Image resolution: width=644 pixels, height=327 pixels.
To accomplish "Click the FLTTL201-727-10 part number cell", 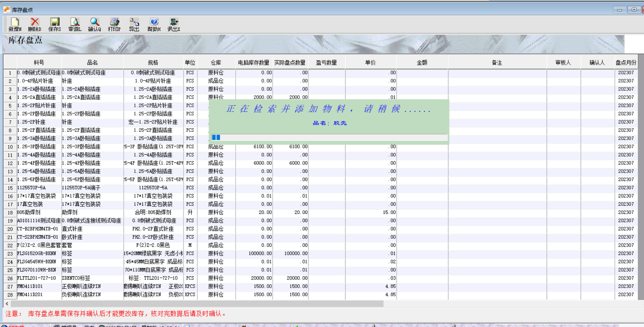I will (39, 278).
